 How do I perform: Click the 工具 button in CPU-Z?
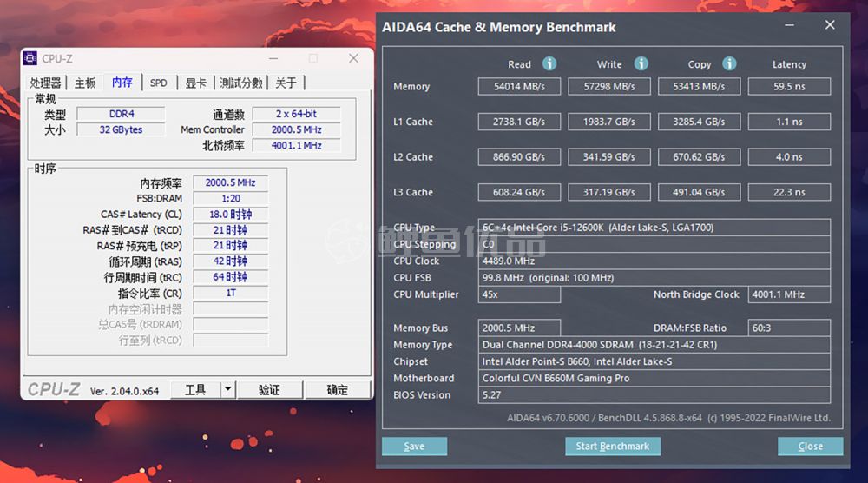click(194, 389)
